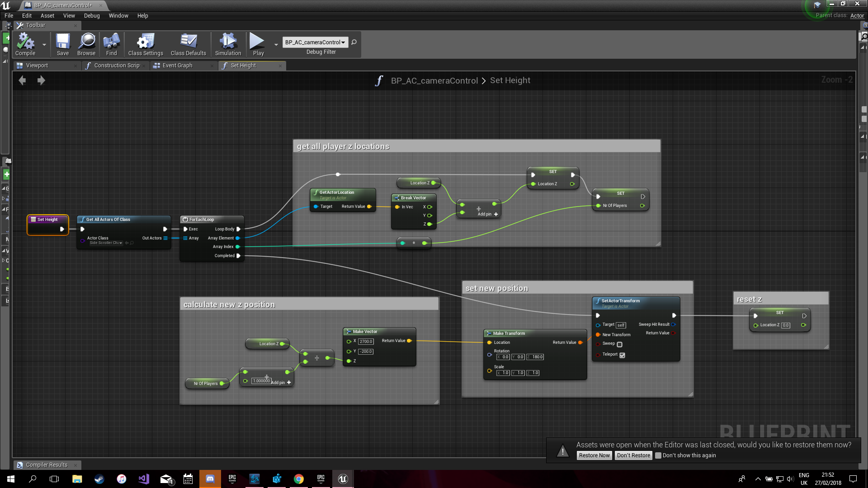Click Restore Now button
This screenshot has height=488, width=868.
point(594,455)
